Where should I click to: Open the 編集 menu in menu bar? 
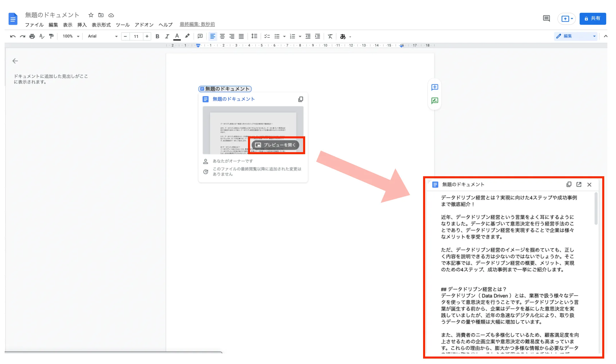(53, 25)
